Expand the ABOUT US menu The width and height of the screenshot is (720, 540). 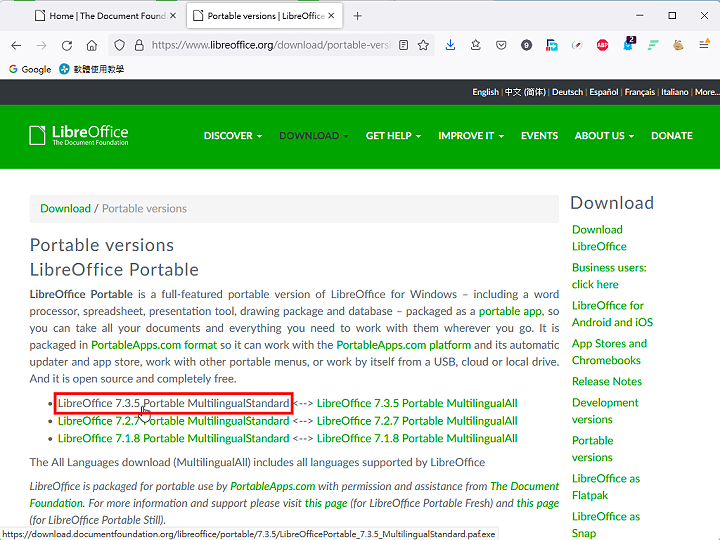[x=604, y=136]
